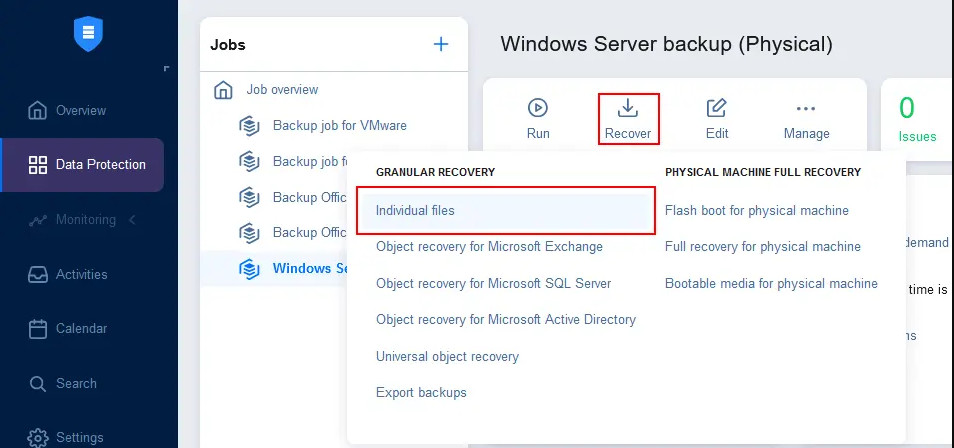Choose Object recovery for Microsoft SQL Server

[x=493, y=283]
